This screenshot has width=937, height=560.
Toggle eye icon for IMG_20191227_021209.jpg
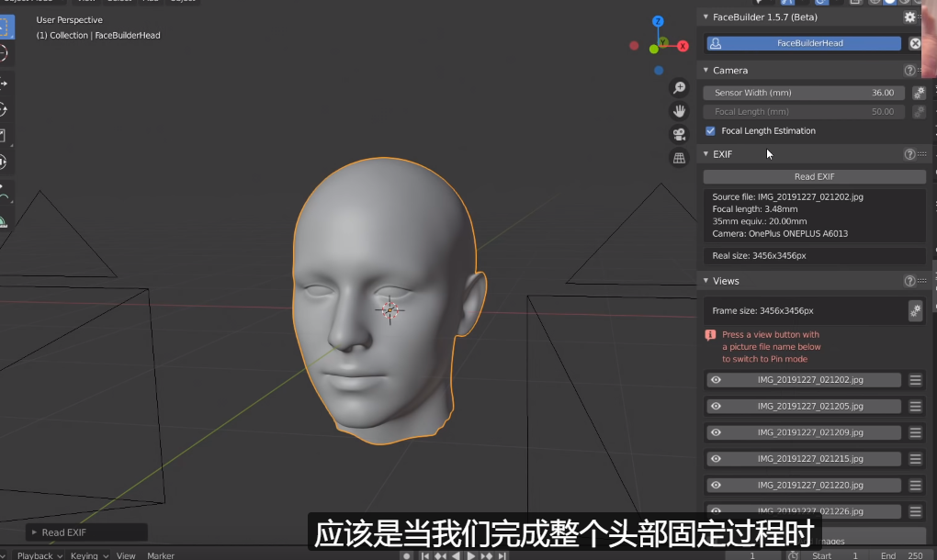716,432
